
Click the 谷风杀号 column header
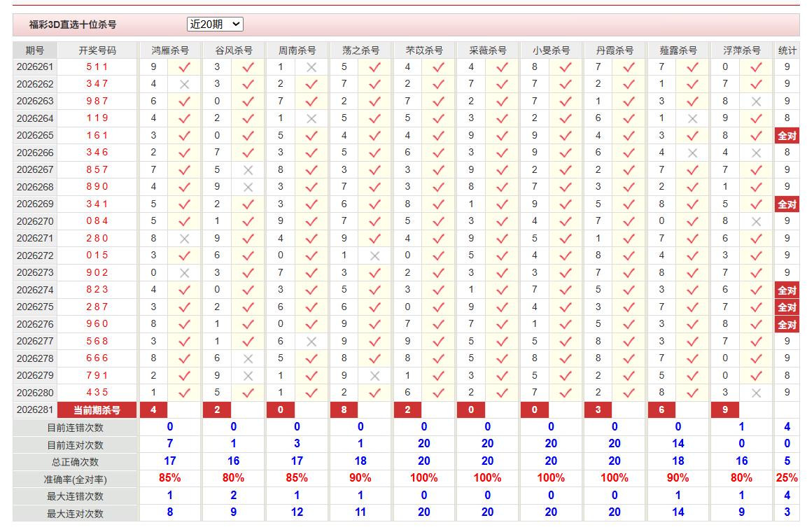tap(234, 50)
